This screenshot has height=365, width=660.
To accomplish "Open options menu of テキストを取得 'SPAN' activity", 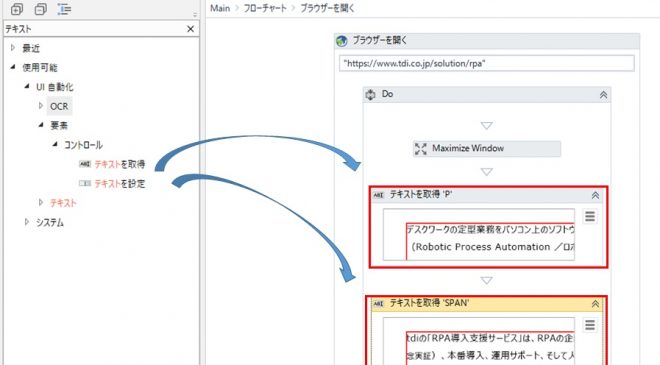I will click(x=590, y=325).
